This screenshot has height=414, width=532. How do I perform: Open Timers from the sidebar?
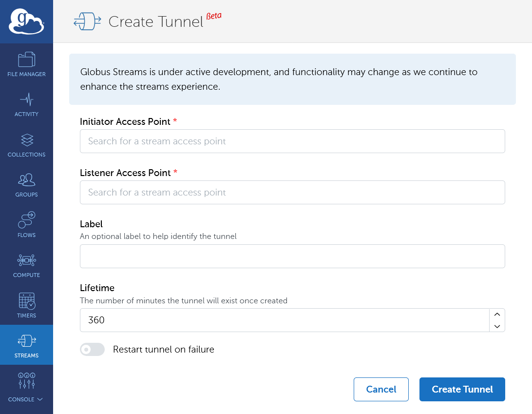tap(26, 305)
